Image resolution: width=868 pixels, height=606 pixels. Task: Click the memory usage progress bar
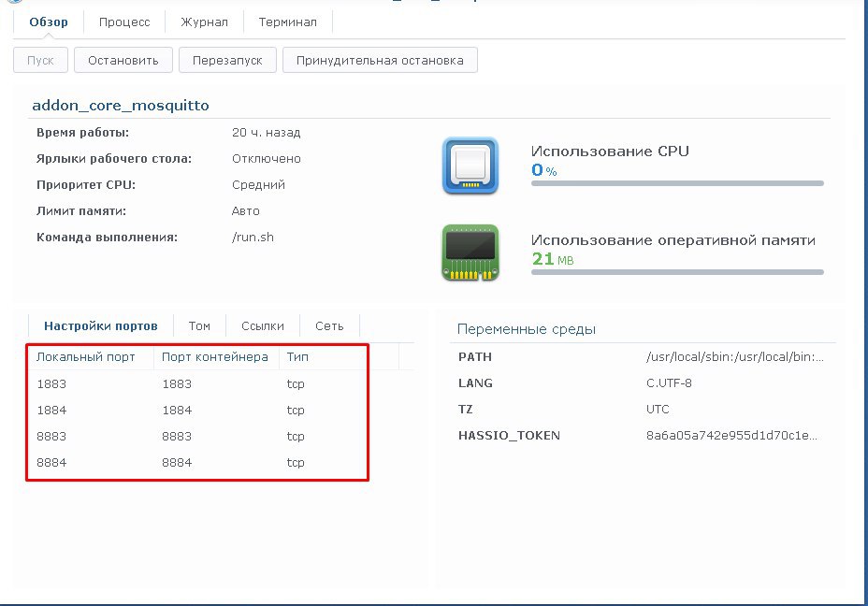pos(677,272)
